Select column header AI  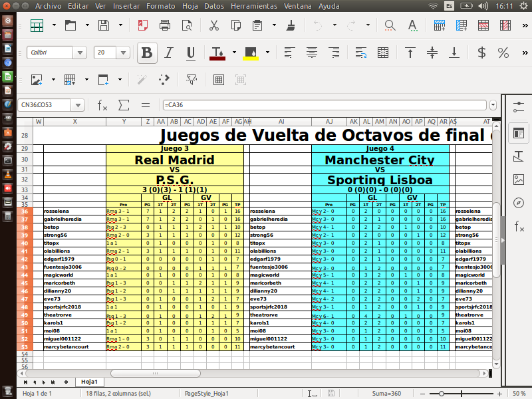pyautogui.click(x=281, y=122)
